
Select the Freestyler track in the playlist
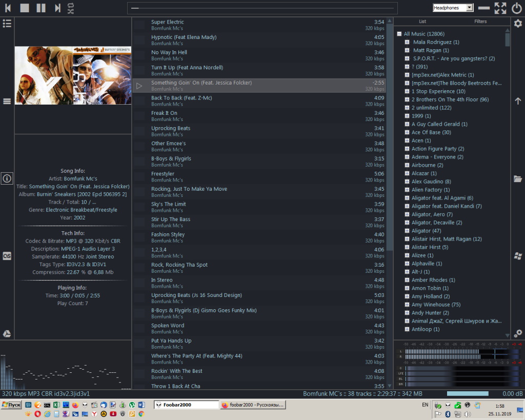tap(163, 174)
